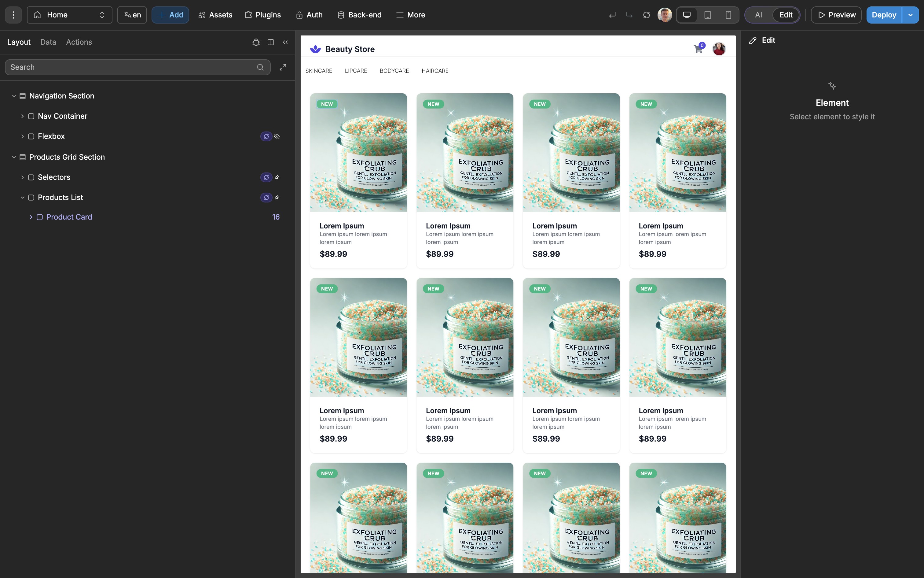Screen dimensions: 924x578
Task: Select the Navigation Section tree item
Action: [x=61, y=96]
